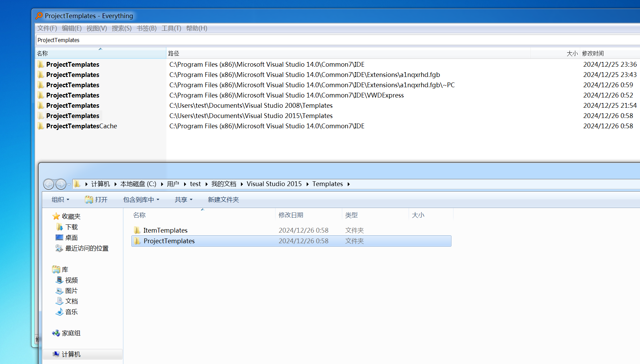The width and height of the screenshot is (640, 364).
Task: Open the 工具(T) menu
Action: click(x=171, y=28)
